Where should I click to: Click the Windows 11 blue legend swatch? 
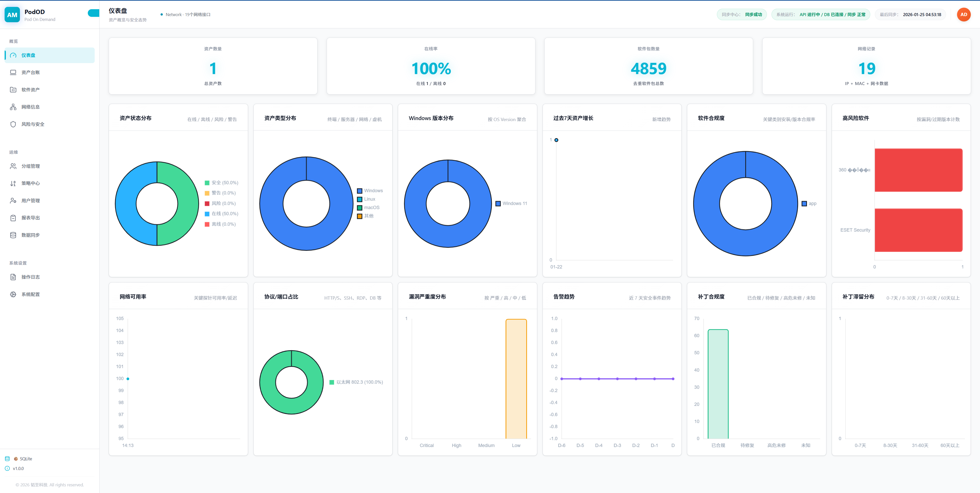tap(498, 204)
